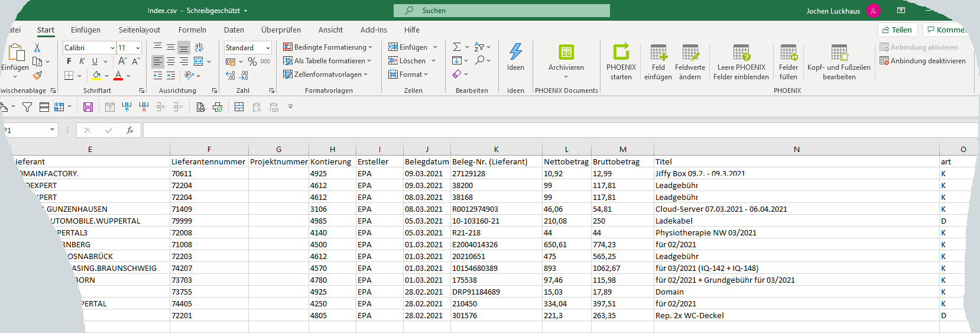Switch to the Überprüfen tab
This screenshot has width=980, height=333.
coord(281,30)
